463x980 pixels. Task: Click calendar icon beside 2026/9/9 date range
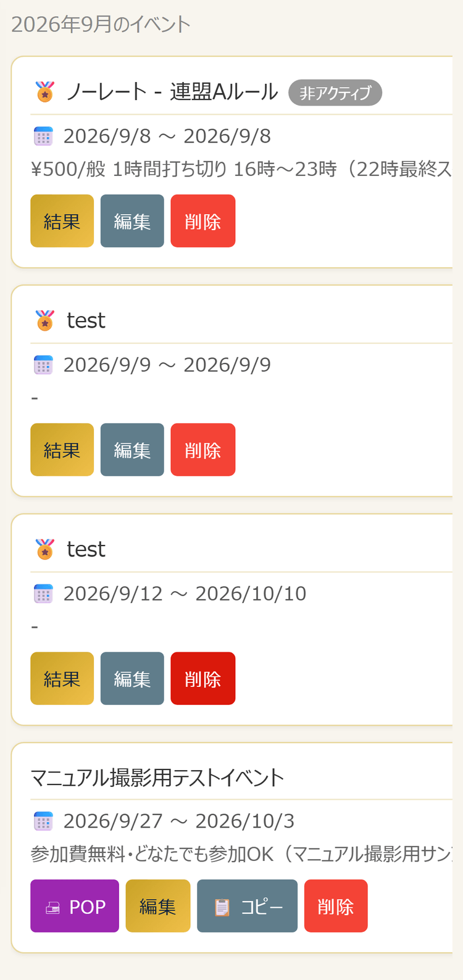[43, 365]
